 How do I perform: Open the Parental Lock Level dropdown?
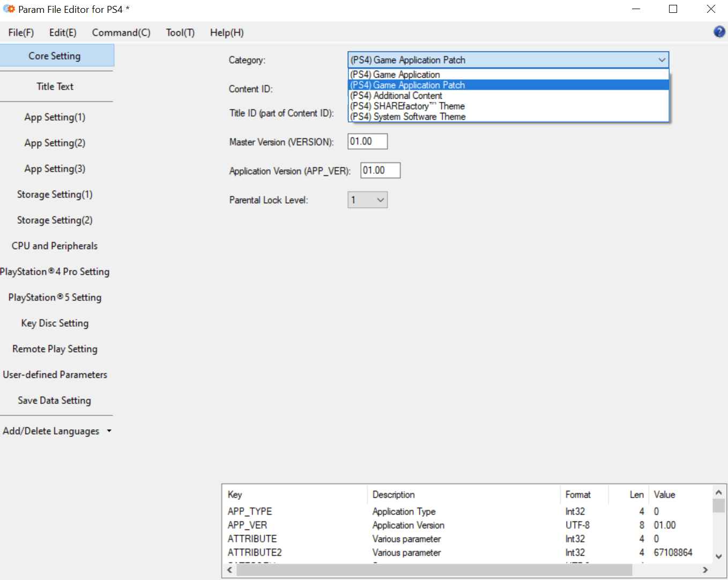tap(368, 200)
